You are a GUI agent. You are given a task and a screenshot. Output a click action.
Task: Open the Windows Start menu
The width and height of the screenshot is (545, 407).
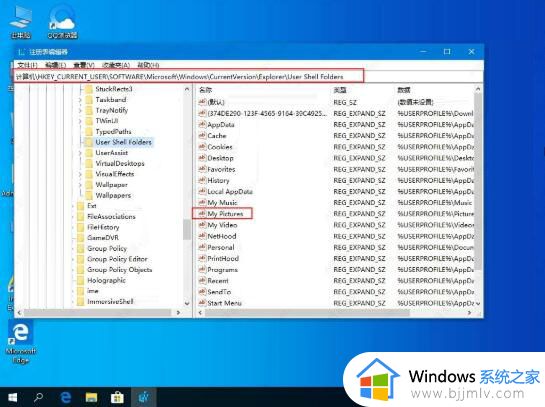(12, 397)
